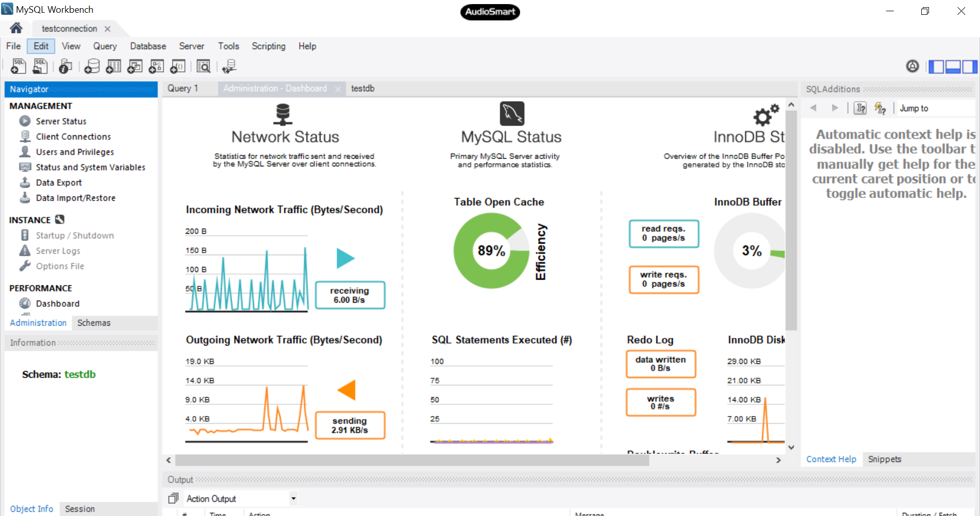The width and height of the screenshot is (980, 516).
Task: Click the output panel copy icon
Action: pos(174,498)
